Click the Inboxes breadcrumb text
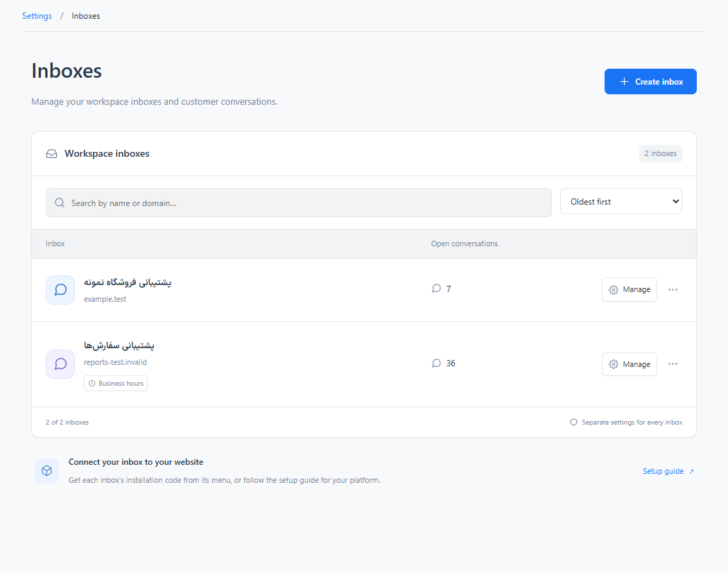Viewport: 728px width, 573px height. (x=86, y=16)
